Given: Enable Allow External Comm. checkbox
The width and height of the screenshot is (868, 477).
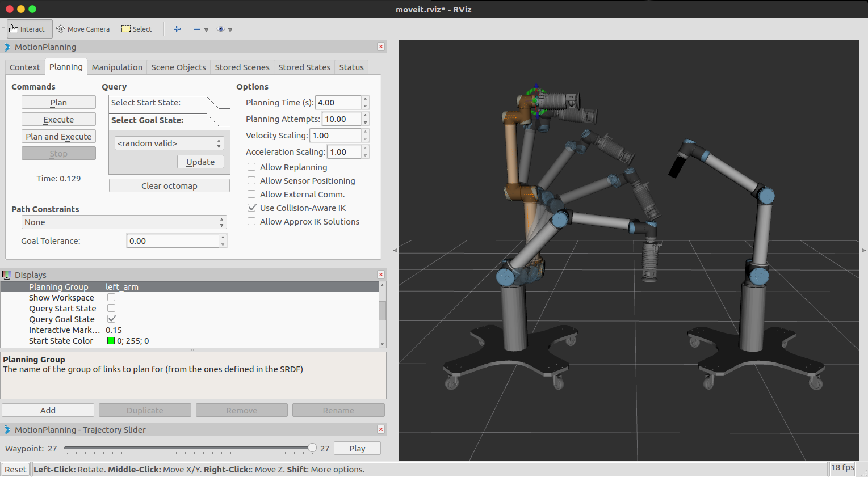Looking at the screenshot, I should point(251,194).
